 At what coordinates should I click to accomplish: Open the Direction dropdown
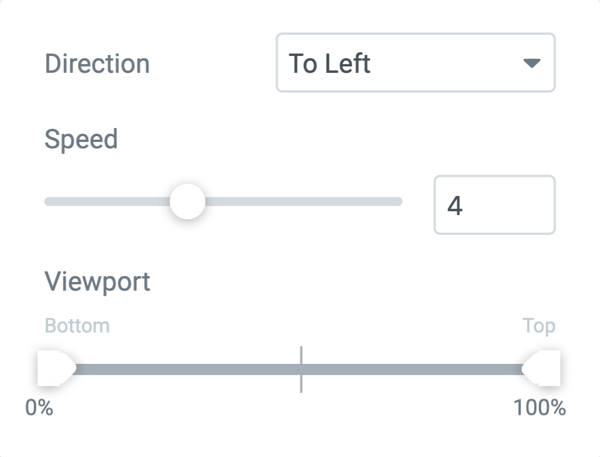(x=415, y=63)
